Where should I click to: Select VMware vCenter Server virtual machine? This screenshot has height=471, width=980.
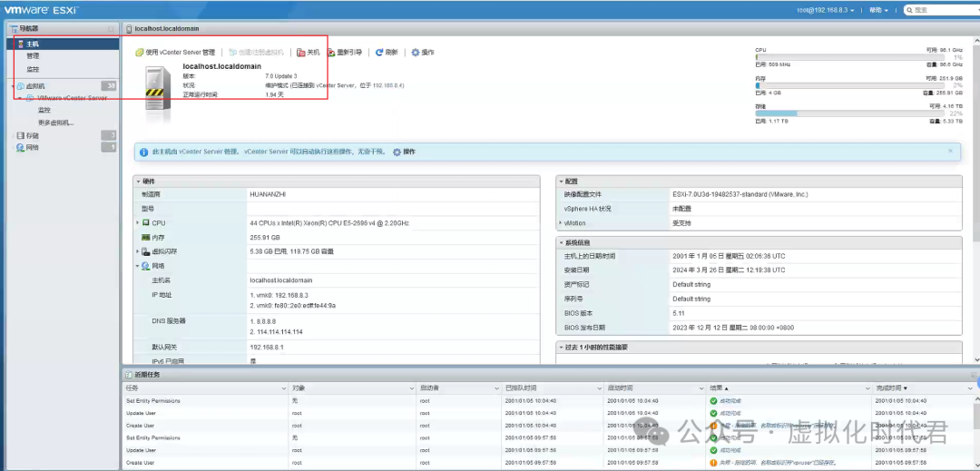tap(72, 98)
